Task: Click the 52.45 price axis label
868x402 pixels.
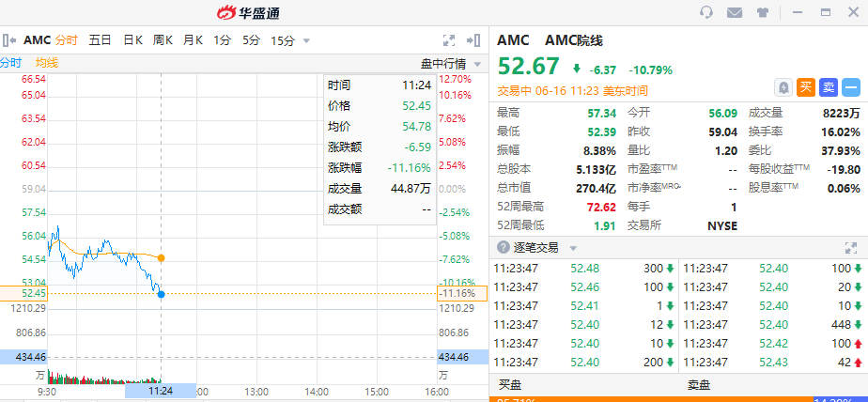Action: (x=23, y=293)
